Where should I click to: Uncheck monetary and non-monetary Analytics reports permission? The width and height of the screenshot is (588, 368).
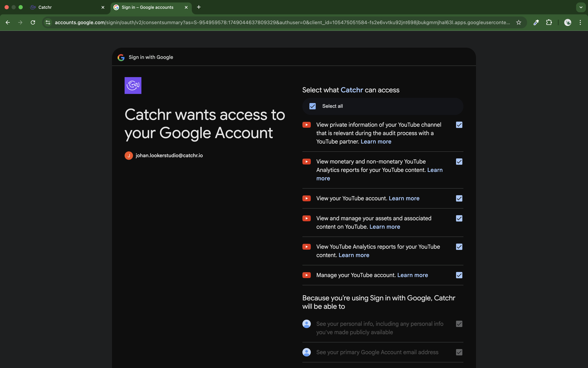459,162
